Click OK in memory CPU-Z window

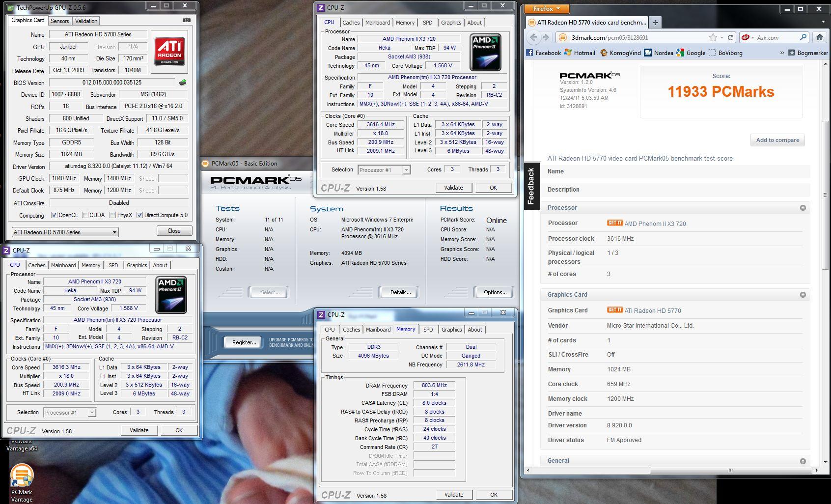coord(494,495)
